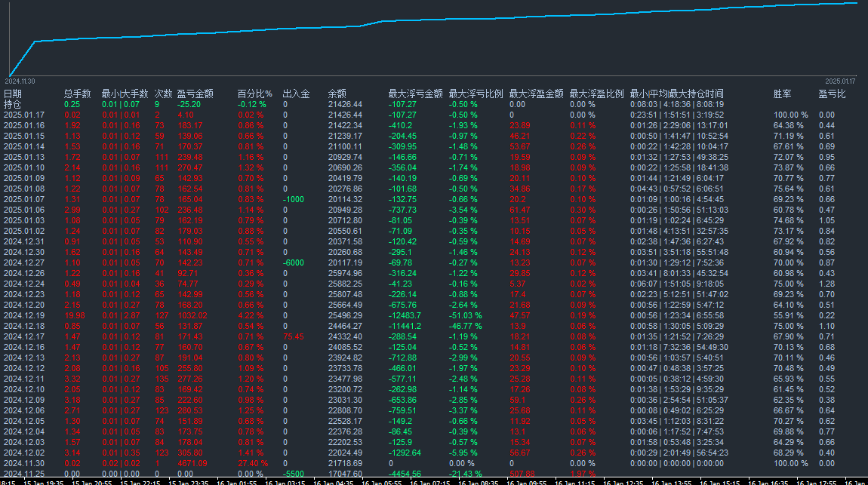Viewport: 868px width, 485px height.
Task: Click the 盈亏金额 column header
Action: [x=195, y=94]
